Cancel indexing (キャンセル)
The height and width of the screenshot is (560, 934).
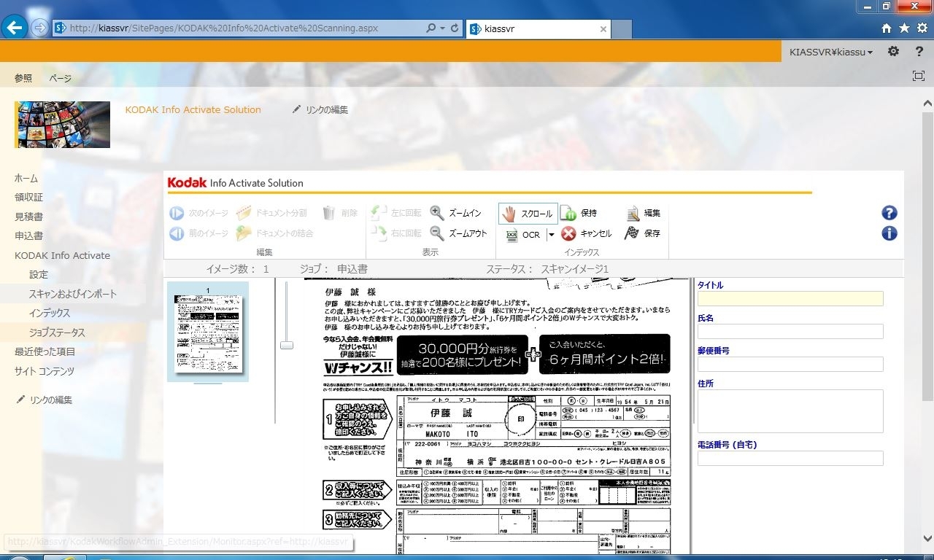pyautogui.click(x=587, y=233)
